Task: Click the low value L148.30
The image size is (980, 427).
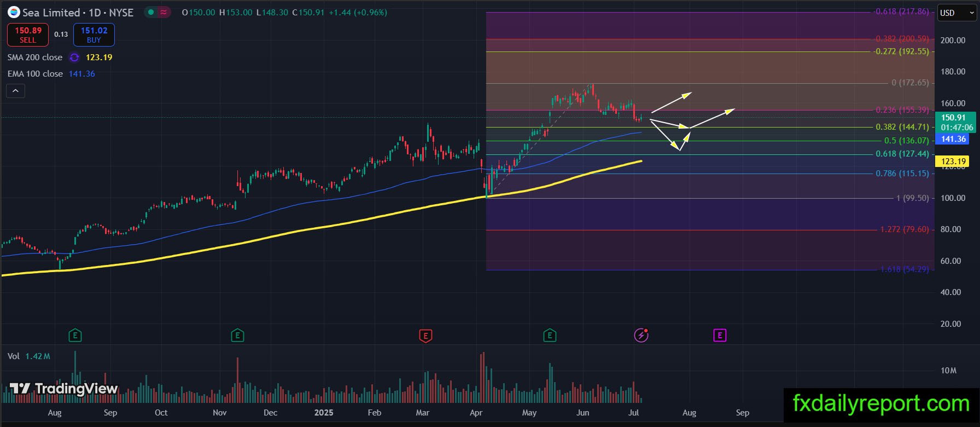Action: (272, 13)
